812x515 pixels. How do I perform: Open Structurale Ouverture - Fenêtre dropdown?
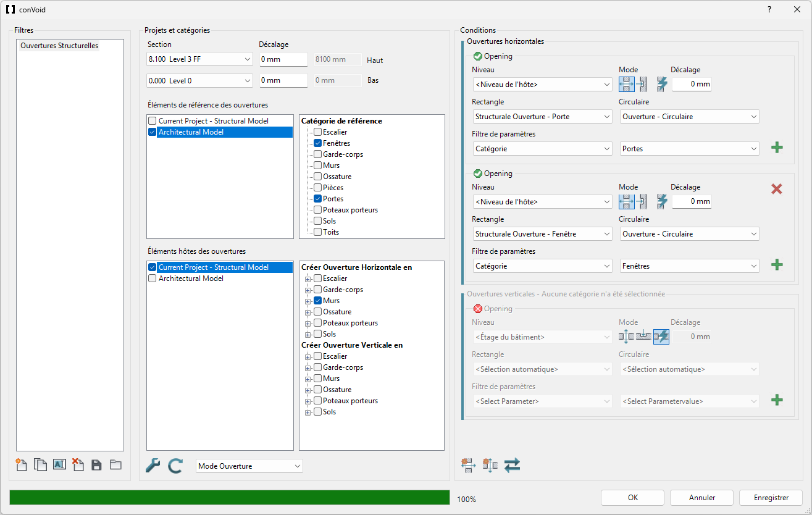[x=542, y=234]
